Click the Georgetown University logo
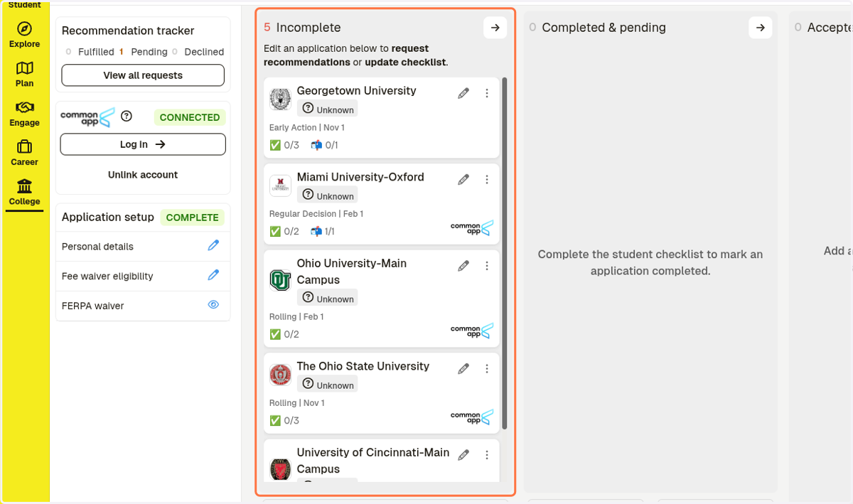Viewport: 853px width, 504px height. click(x=280, y=100)
